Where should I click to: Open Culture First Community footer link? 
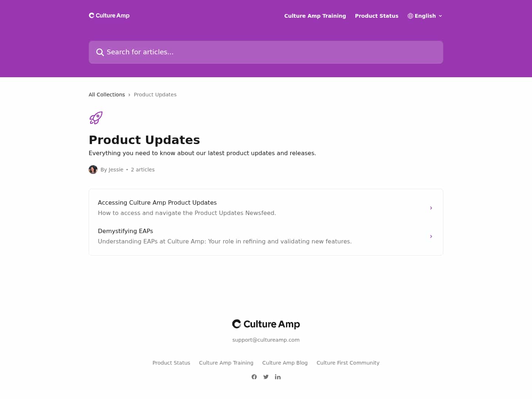click(x=348, y=363)
